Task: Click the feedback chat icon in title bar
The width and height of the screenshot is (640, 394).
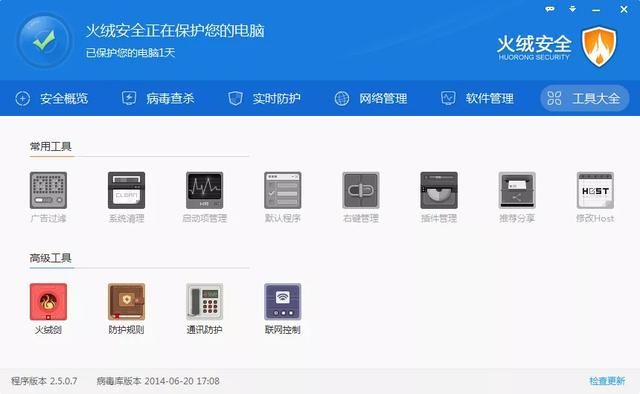Action: (550, 9)
